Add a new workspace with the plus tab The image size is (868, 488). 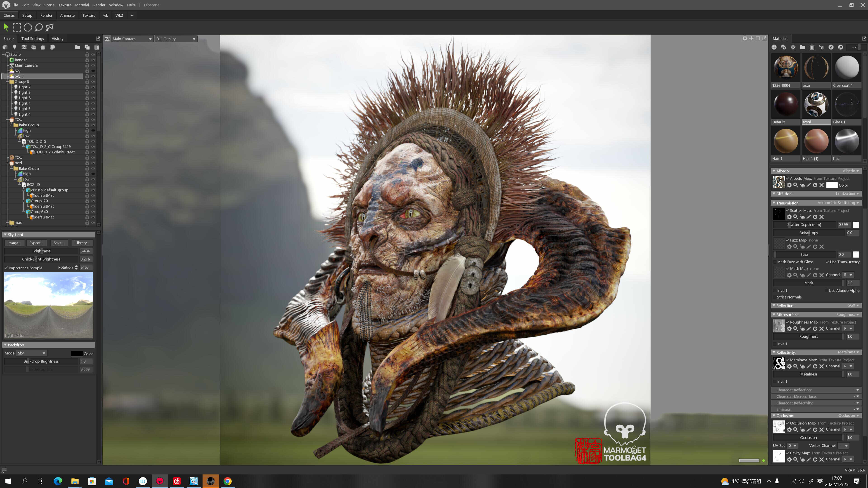pyautogui.click(x=132, y=16)
